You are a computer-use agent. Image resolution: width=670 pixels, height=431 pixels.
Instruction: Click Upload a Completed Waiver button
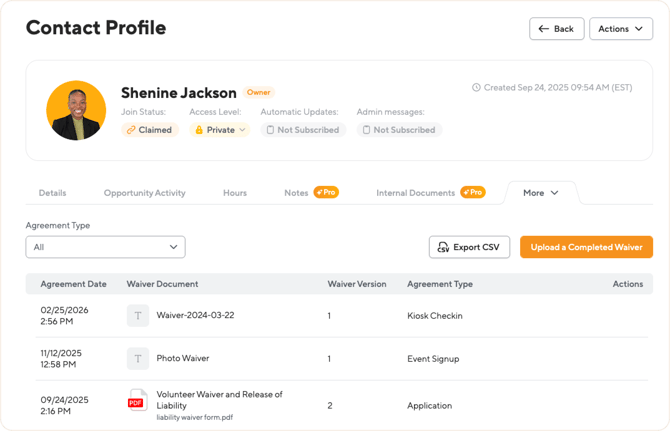pyautogui.click(x=586, y=247)
